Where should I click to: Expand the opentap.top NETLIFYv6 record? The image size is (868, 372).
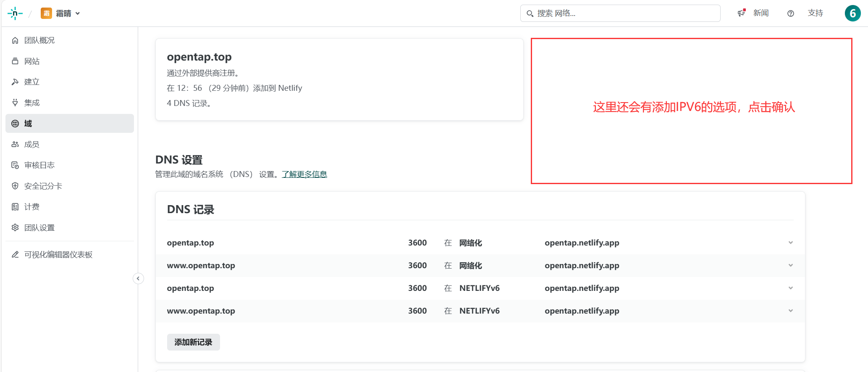coord(791,288)
